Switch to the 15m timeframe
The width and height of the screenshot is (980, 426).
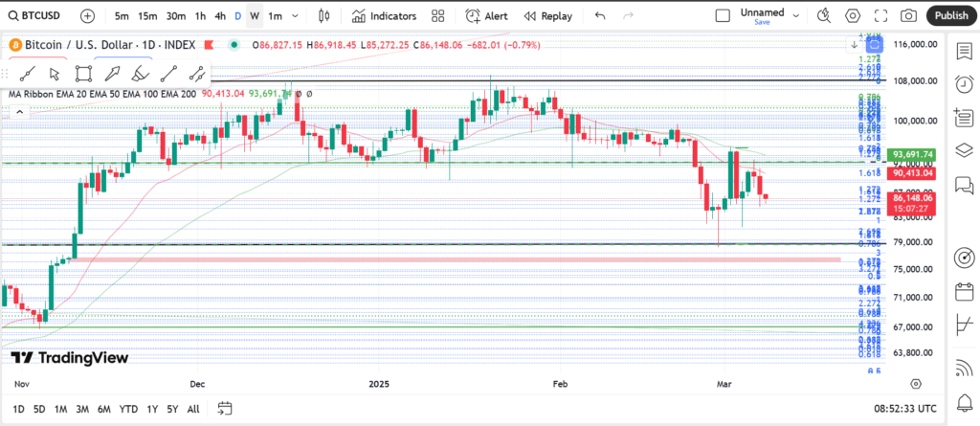click(x=147, y=16)
